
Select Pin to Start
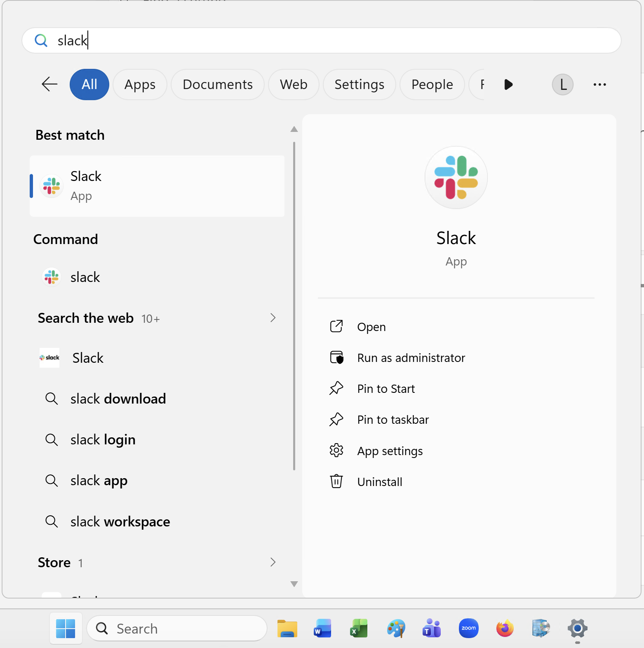(386, 389)
